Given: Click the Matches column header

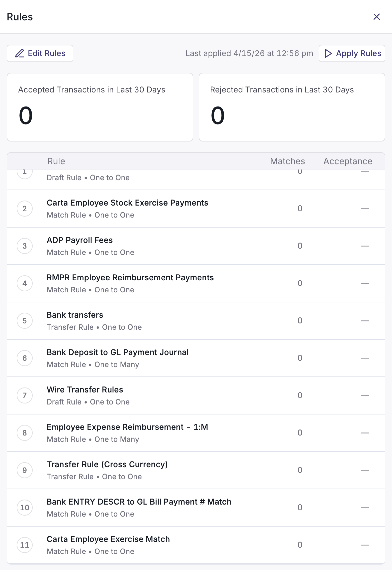Looking at the screenshot, I should pyautogui.click(x=287, y=161).
